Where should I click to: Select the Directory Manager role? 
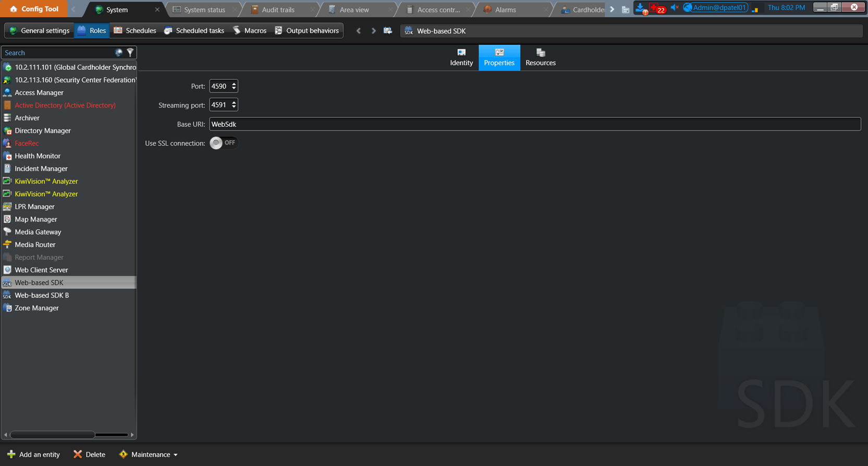pos(69,130)
